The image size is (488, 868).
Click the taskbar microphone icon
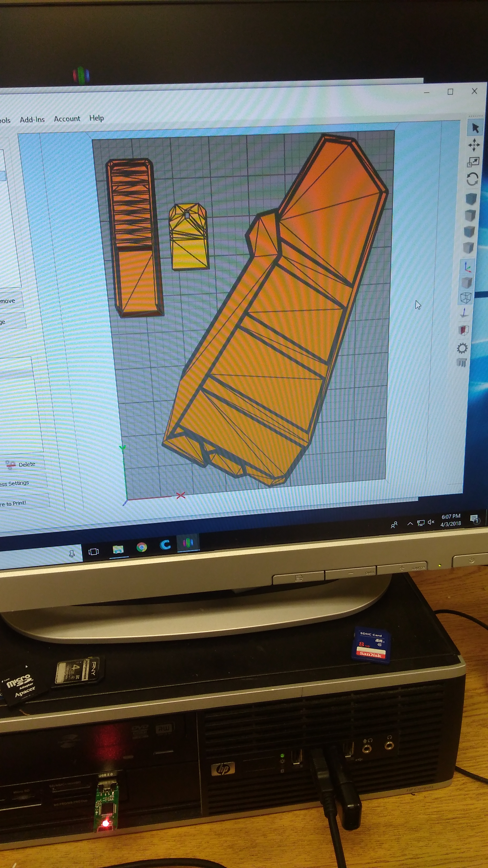click(71, 554)
